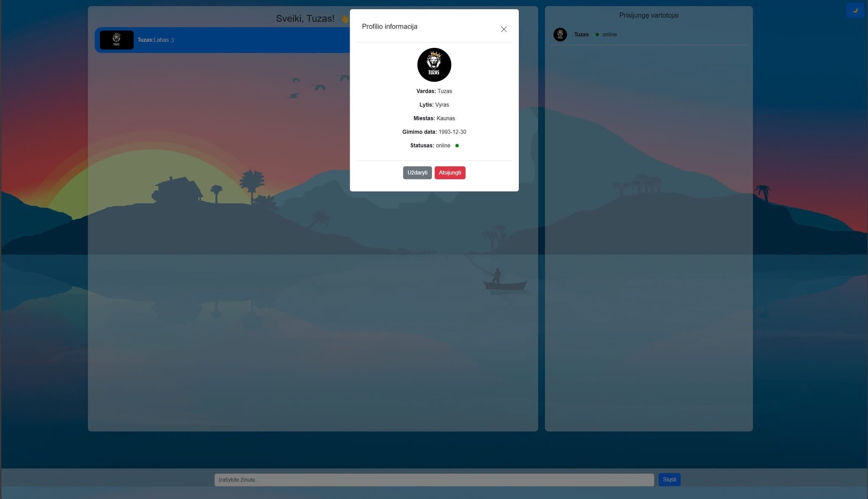Click the "Tuzas:Labas :)" chat message
The width and height of the screenshot is (868, 499).
[x=156, y=40]
